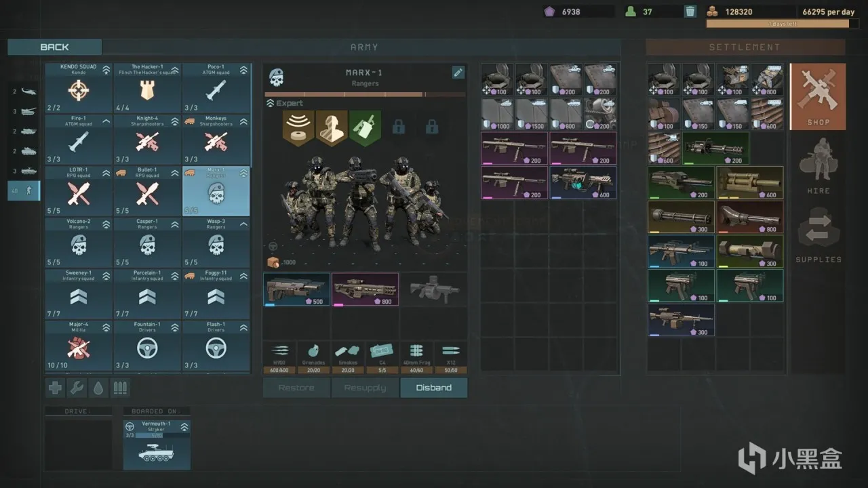This screenshot has height=488, width=868.
Task: Select LOTR-1 RPG squad
Action: coord(79,191)
